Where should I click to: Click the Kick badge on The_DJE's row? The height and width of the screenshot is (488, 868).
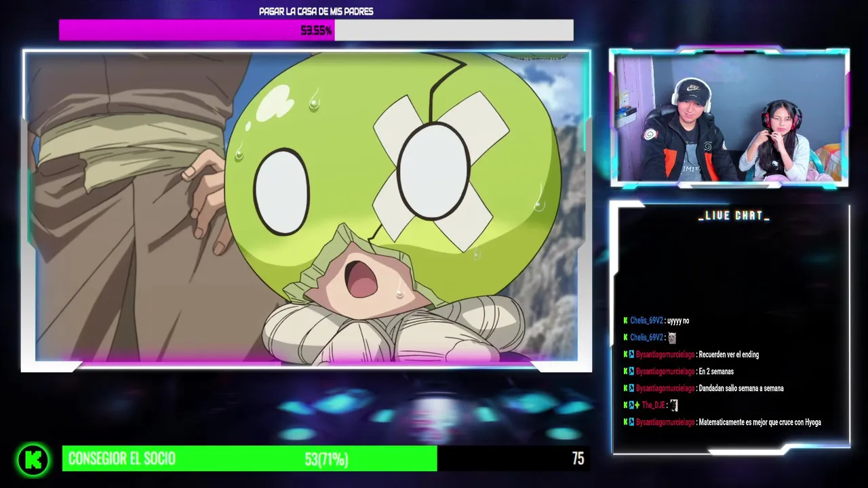625,405
